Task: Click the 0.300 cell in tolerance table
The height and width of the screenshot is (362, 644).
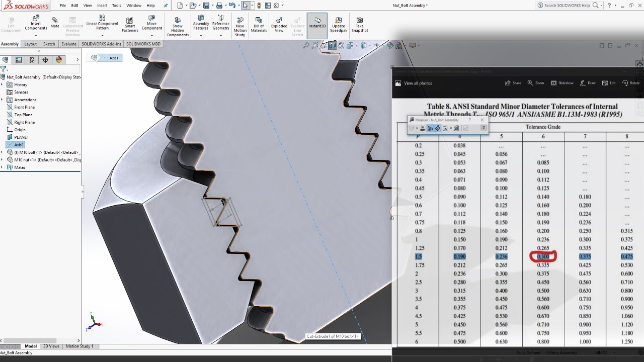Action: click(543, 256)
